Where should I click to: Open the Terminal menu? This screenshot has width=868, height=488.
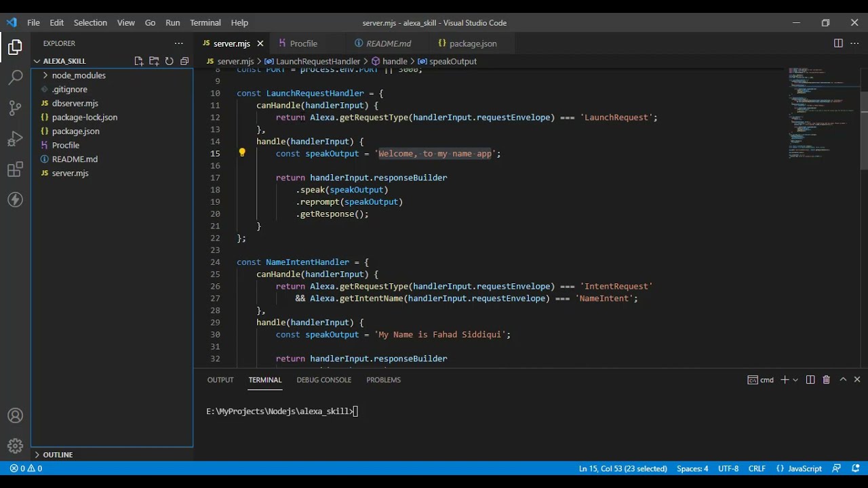[x=205, y=22]
